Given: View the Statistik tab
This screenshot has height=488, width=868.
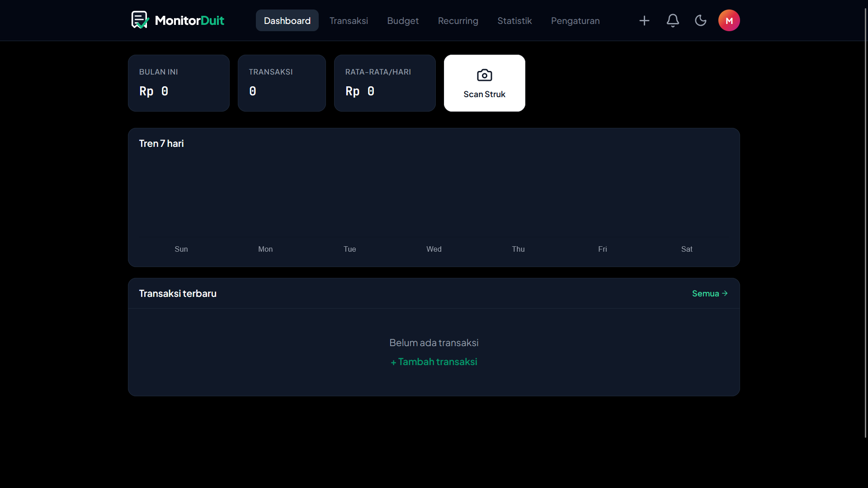Looking at the screenshot, I should [514, 20].
